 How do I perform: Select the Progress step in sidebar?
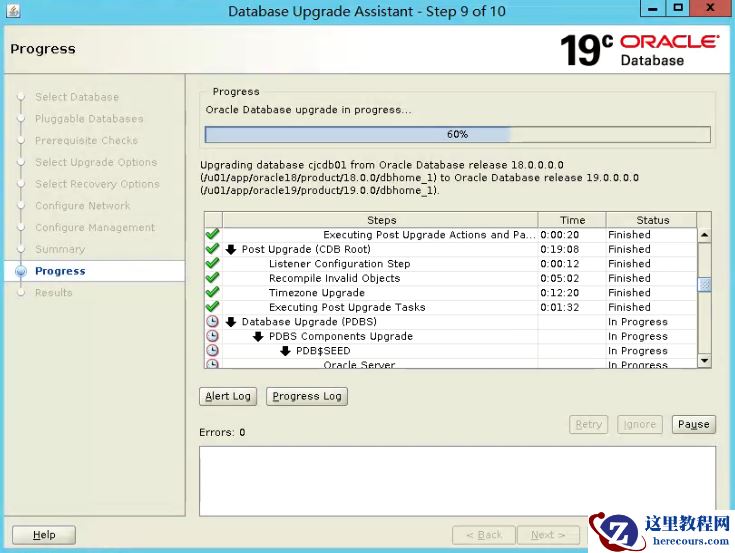tap(60, 271)
